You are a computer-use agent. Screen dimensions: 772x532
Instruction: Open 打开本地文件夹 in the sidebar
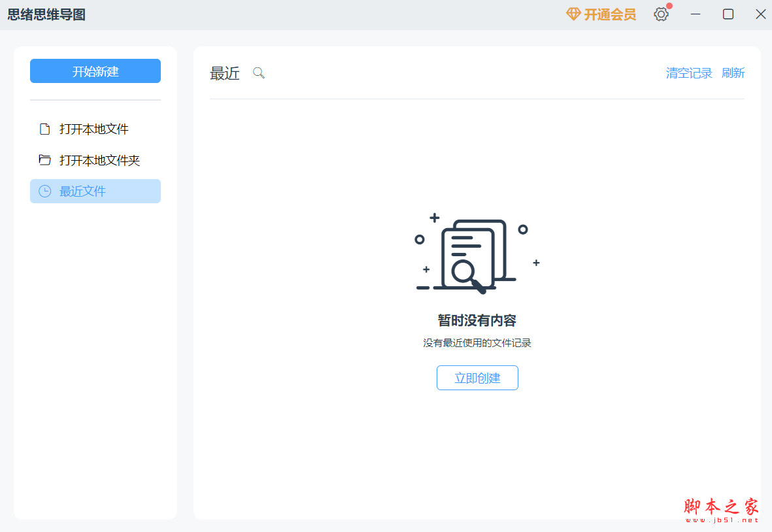99,159
